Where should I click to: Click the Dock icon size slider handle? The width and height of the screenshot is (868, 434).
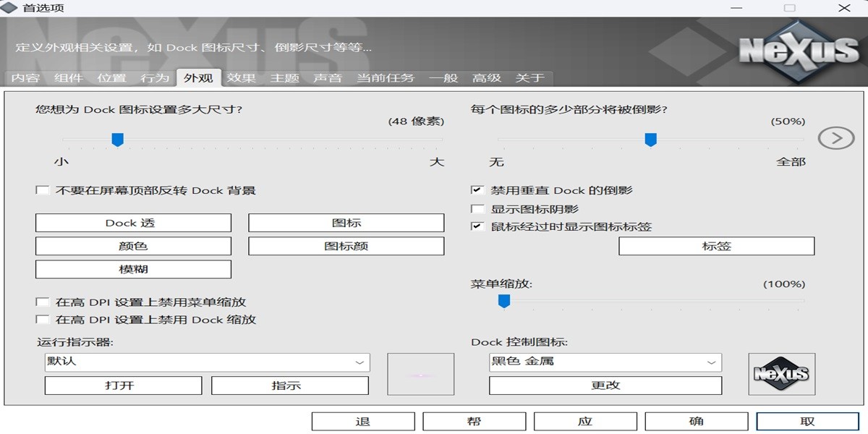tap(118, 140)
